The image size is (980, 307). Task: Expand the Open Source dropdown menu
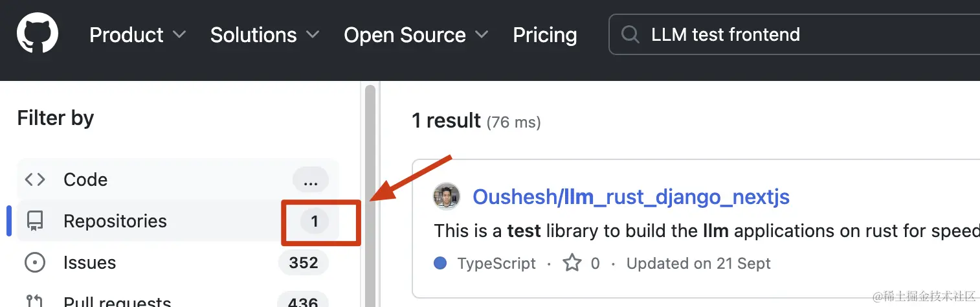tap(416, 34)
